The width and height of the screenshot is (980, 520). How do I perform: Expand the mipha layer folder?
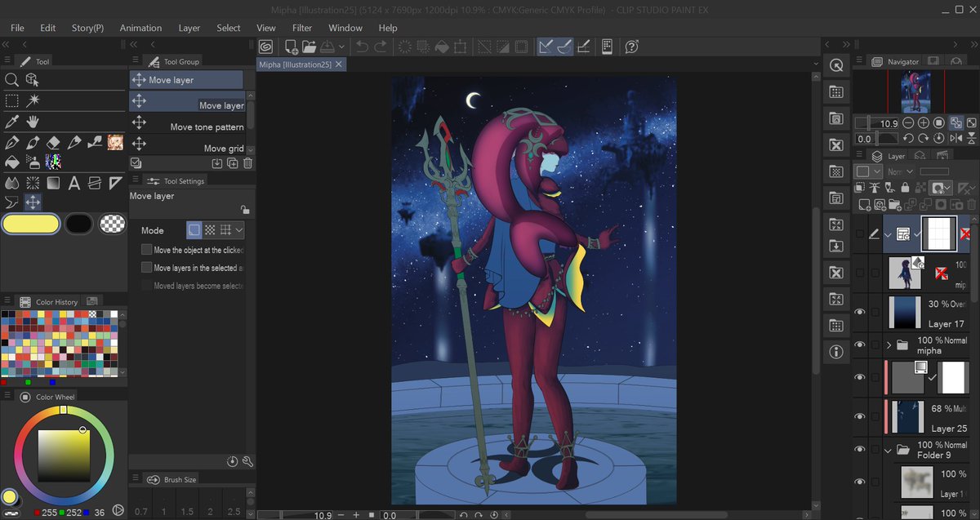pyautogui.click(x=889, y=345)
